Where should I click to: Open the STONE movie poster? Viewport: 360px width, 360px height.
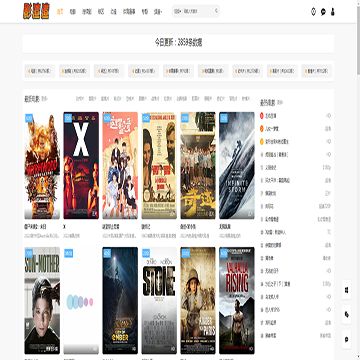pyautogui.click(x=159, y=300)
